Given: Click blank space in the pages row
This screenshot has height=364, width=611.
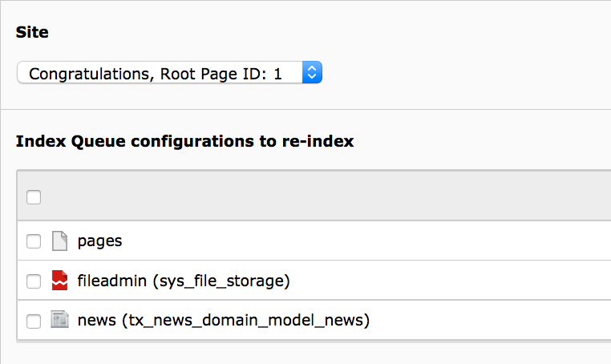Looking at the screenshot, I should 361,241.
